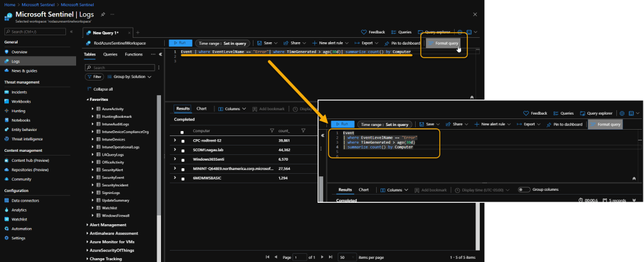Select the Queries tab in schema pane
The width and height of the screenshot is (644, 262).
110,54
